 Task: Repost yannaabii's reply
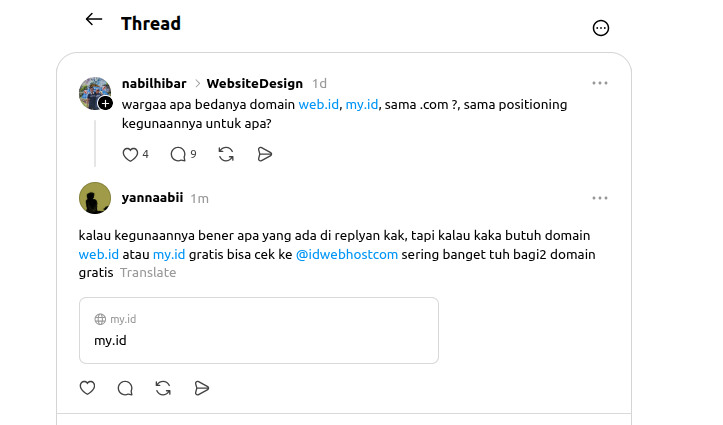[x=163, y=388]
